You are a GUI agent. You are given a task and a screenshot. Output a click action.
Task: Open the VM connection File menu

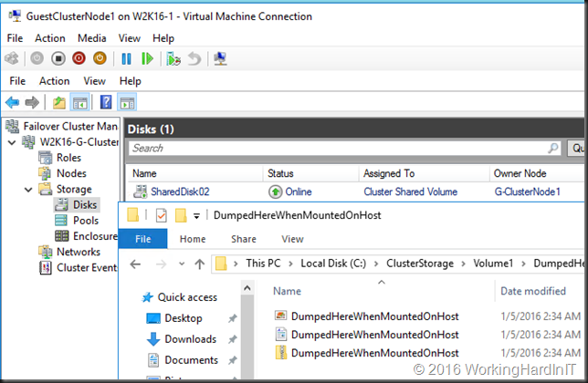click(x=15, y=38)
